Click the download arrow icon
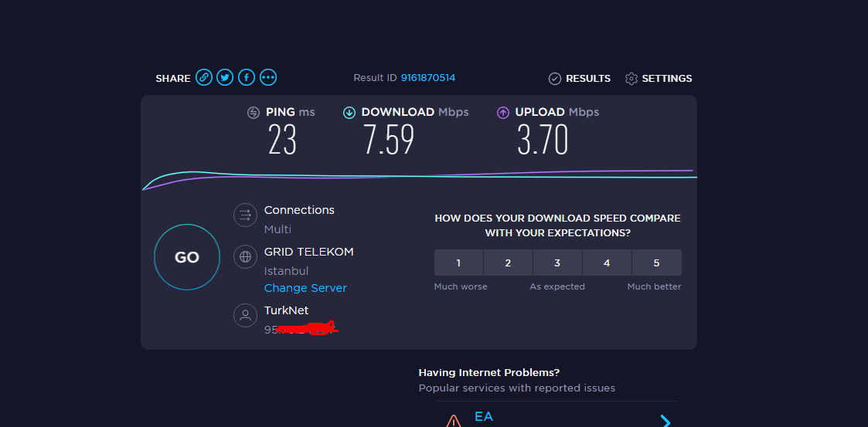The height and width of the screenshot is (427, 868). (x=349, y=113)
